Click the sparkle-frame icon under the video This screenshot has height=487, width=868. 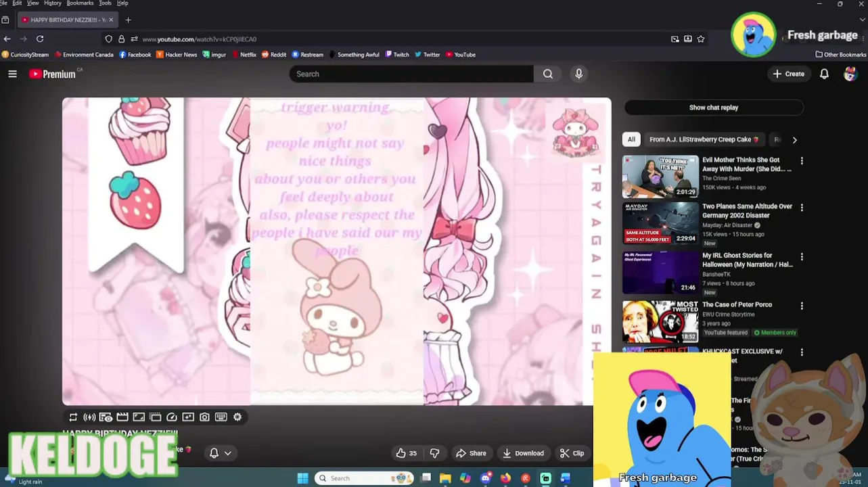(x=188, y=417)
